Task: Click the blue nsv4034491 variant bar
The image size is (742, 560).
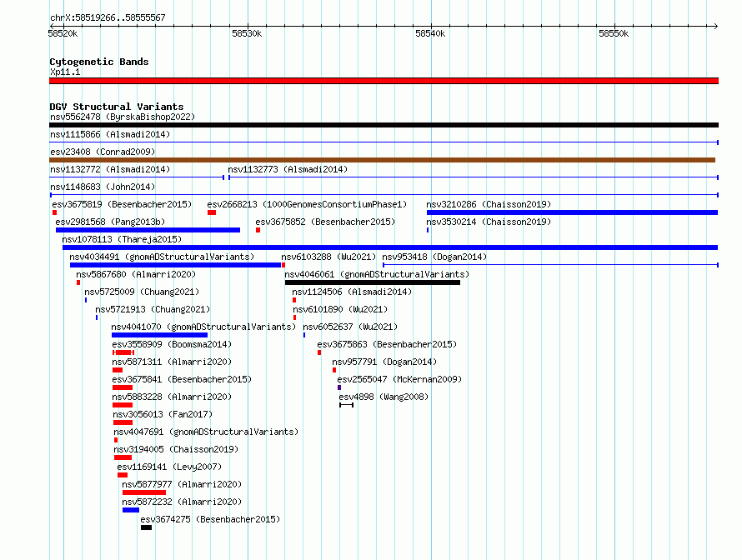Action: pyautogui.click(x=175, y=265)
